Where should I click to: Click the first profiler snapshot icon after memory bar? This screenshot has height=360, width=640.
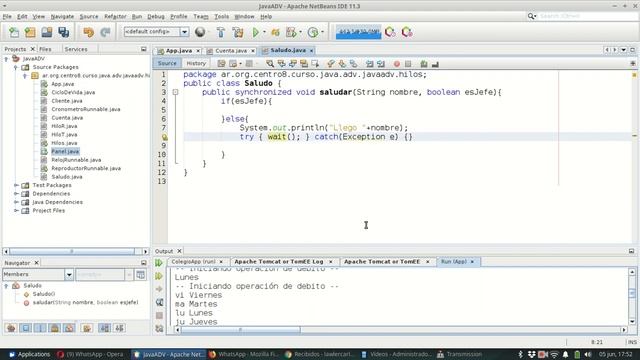click(x=390, y=32)
